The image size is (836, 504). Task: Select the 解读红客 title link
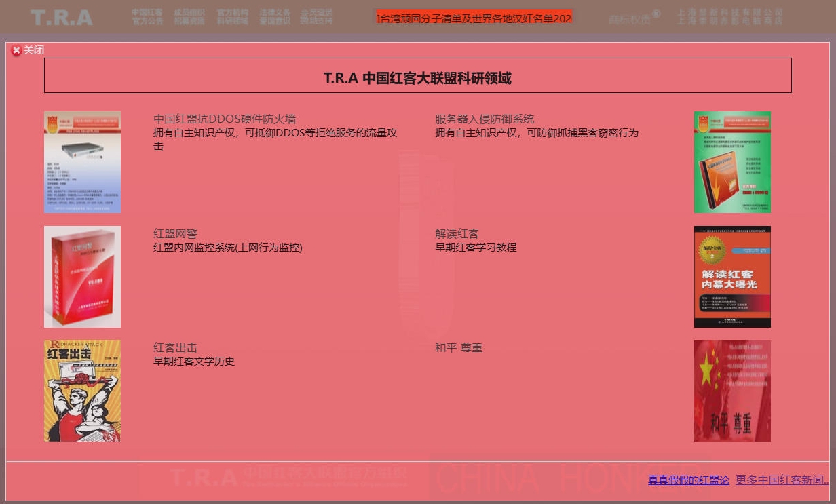(x=457, y=234)
